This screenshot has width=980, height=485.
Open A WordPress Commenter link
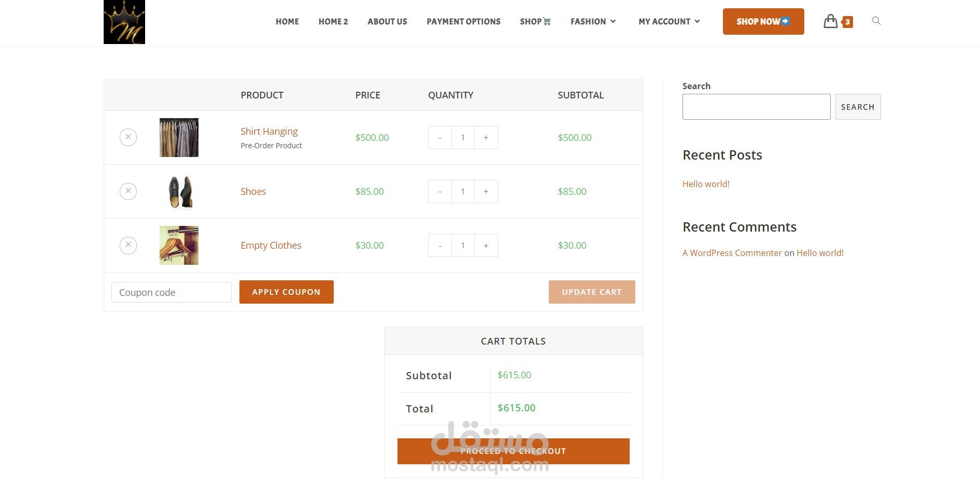click(732, 253)
